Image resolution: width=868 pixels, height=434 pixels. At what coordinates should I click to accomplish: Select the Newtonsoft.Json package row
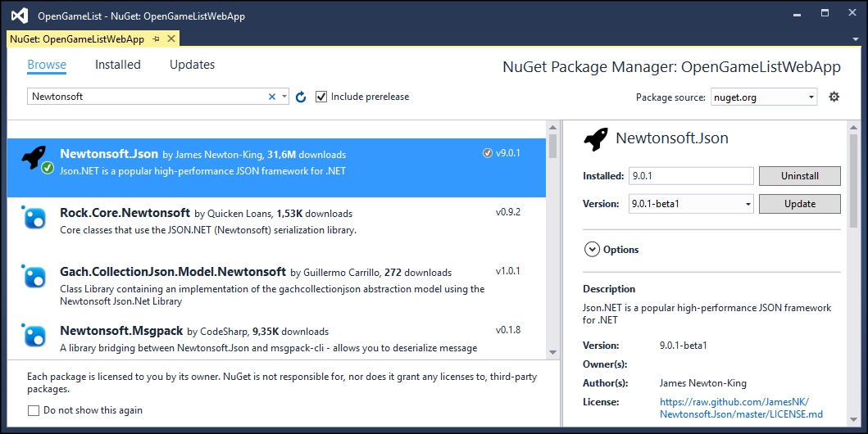pos(276,168)
